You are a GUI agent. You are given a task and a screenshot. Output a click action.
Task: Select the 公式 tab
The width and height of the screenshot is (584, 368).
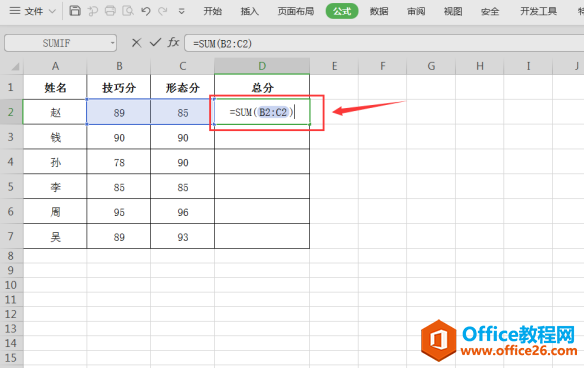(342, 11)
